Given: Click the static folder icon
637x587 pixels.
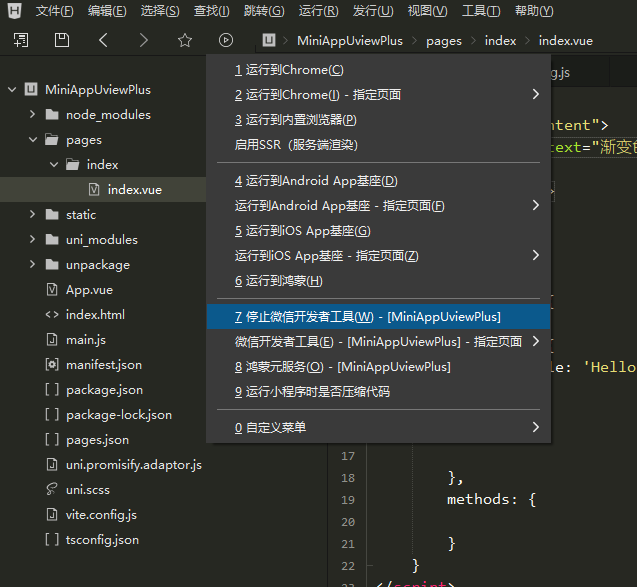Looking at the screenshot, I should pos(52,214).
